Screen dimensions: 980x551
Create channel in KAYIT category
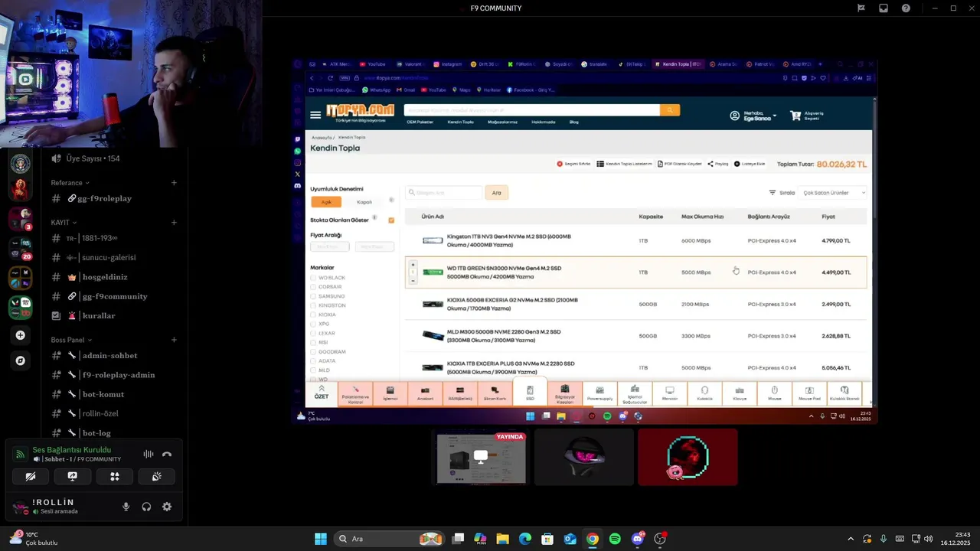pyautogui.click(x=174, y=223)
